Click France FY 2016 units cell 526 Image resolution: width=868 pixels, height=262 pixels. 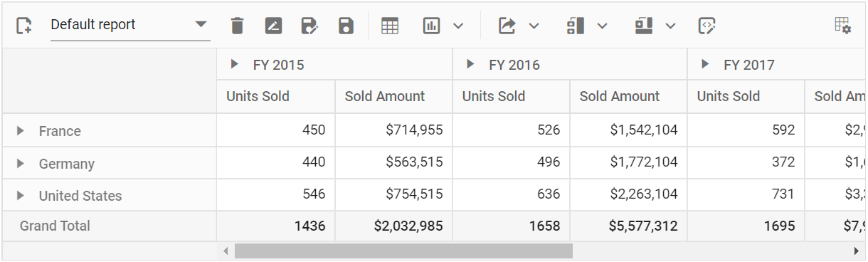coord(511,130)
